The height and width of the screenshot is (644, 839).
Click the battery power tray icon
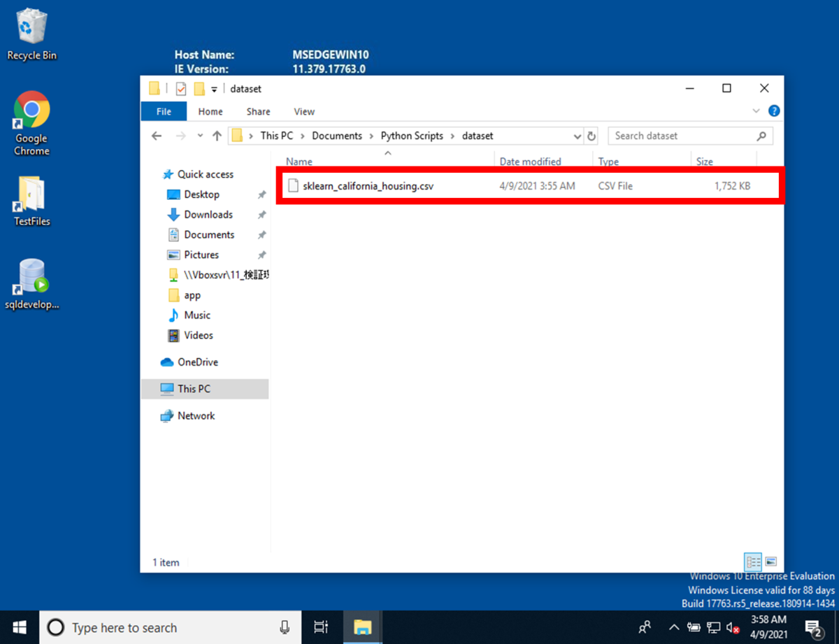coord(694,627)
